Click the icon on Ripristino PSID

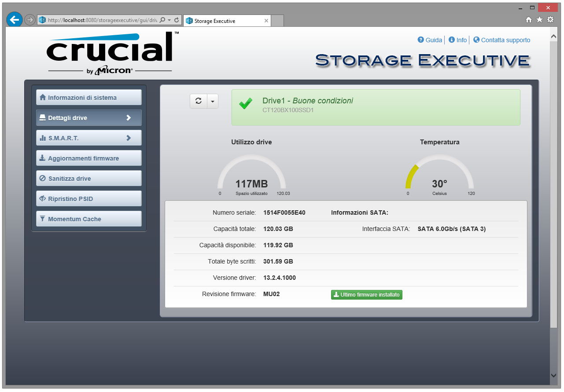(43, 198)
